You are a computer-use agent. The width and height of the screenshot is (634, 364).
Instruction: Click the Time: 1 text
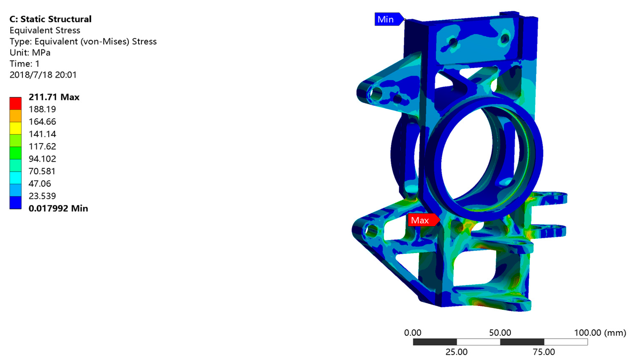click(25, 64)
